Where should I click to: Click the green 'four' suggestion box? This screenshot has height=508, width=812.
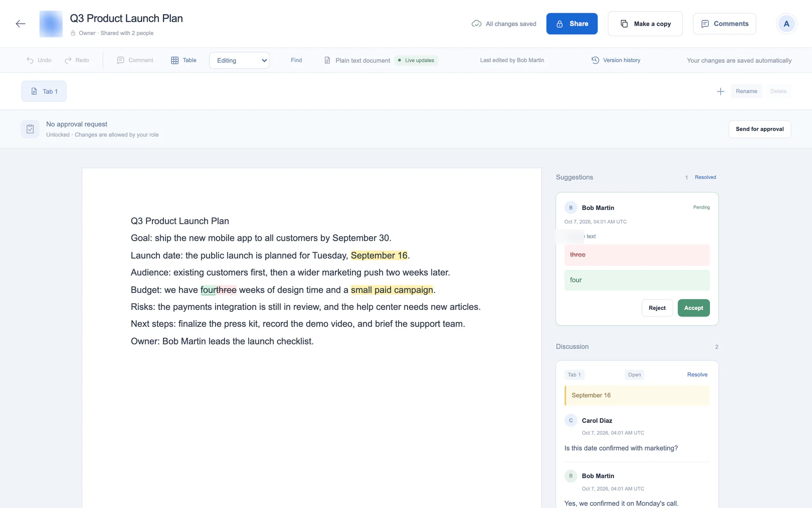point(637,280)
